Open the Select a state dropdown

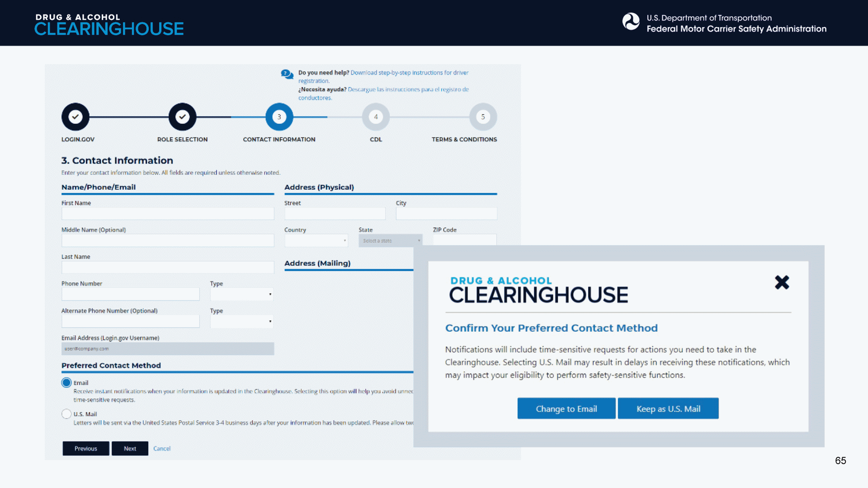click(390, 240)
